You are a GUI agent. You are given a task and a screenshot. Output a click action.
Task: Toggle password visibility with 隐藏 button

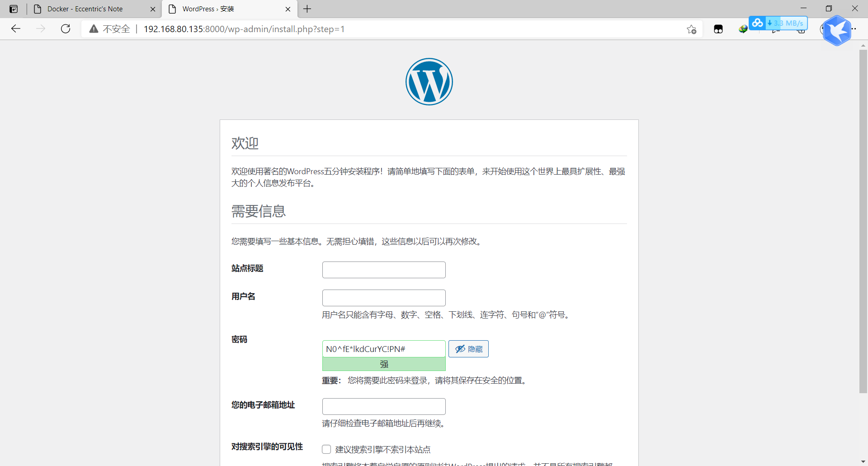click(468, 349)
